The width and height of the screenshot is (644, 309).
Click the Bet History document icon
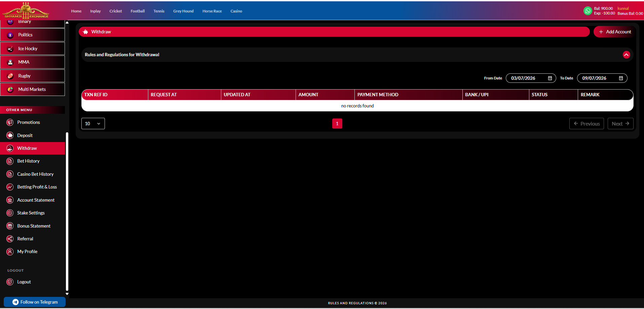[x=10, y=161]
